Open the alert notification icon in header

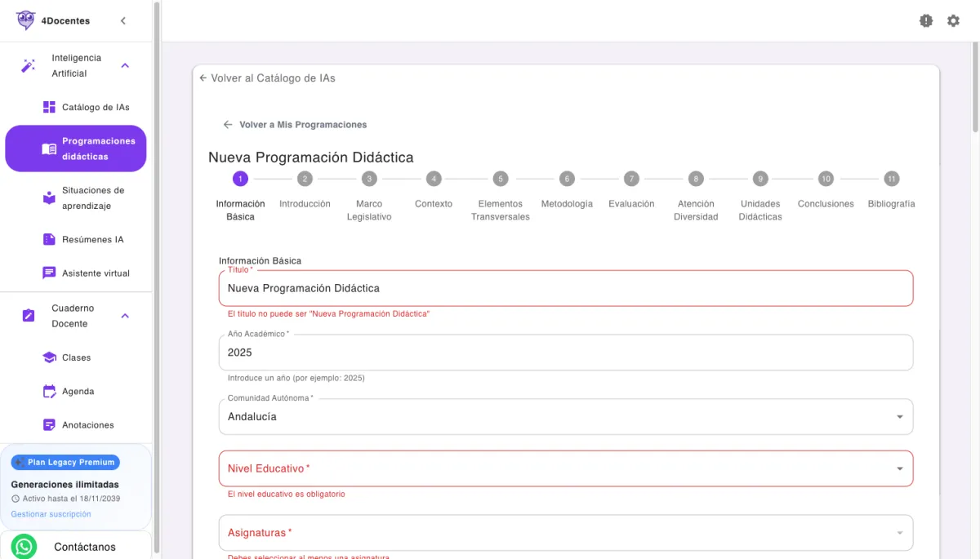point(925,21)
